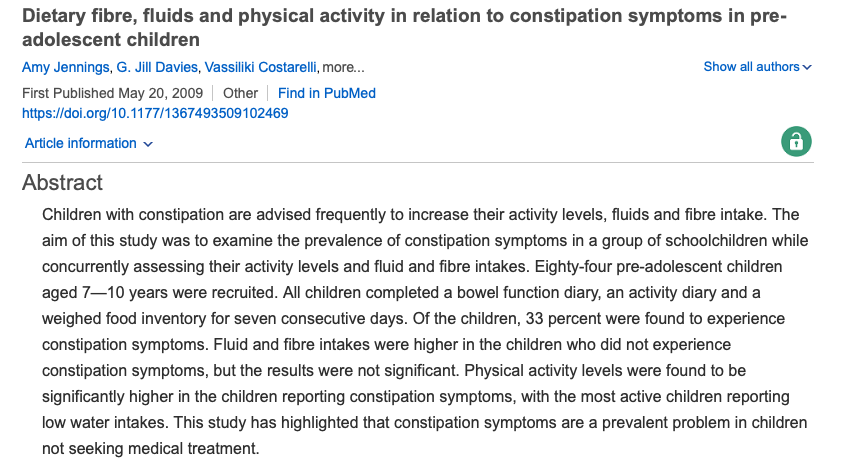Click the chevron beside Show all authors

[x=807, y=67]
